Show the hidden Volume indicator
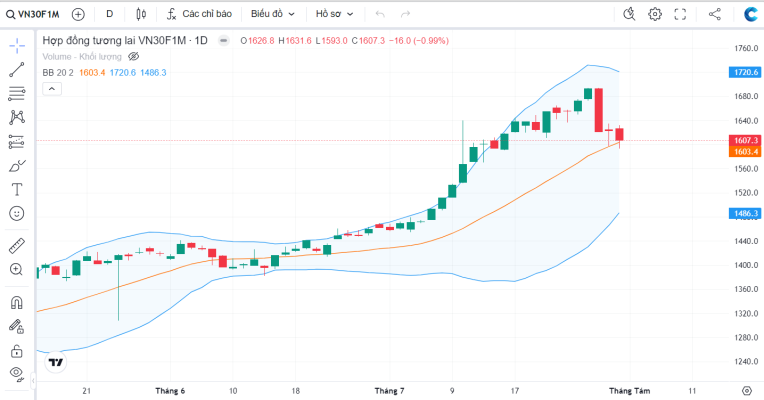Screen dimensions: 764x400 click(134, 57)
